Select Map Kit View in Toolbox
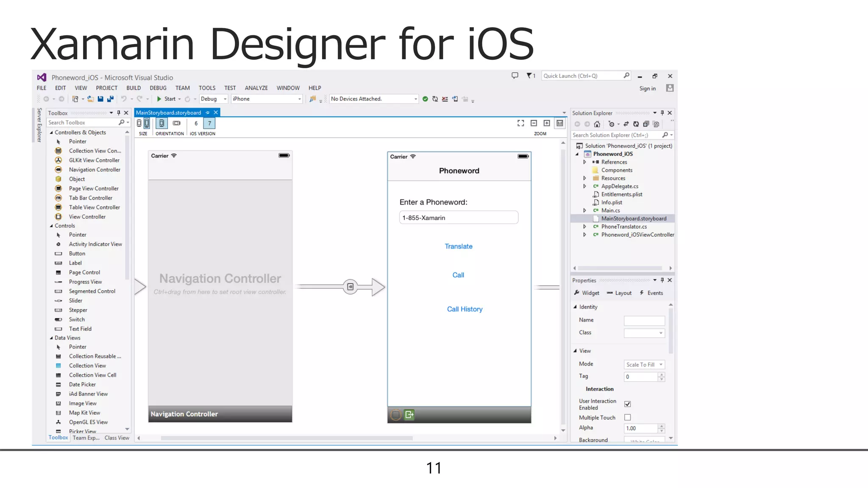The image size is (868, 488). (x=84, y=413)
